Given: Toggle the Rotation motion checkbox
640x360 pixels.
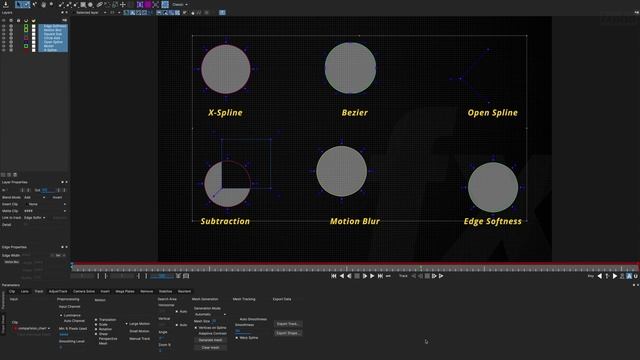Looking at the screenshot, I should point(96,329).
